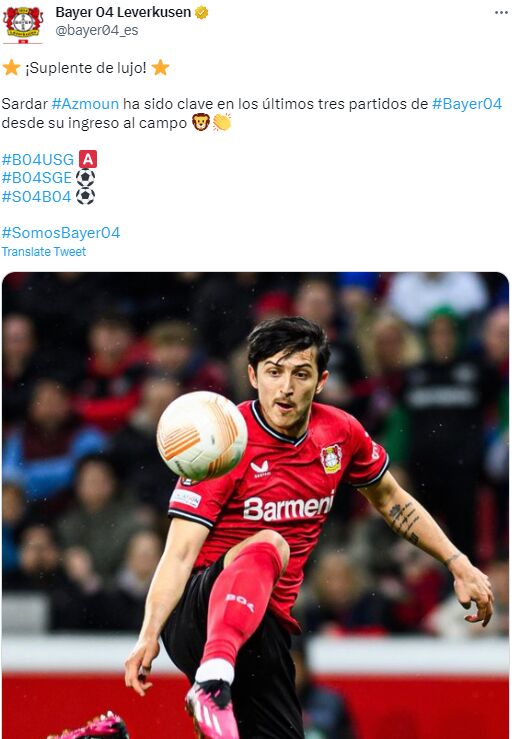Image resolution: width=525 pixels, height=739 pixels.
Task: Open the attached Azmoun photo
Action: click(x=255, y=505)
